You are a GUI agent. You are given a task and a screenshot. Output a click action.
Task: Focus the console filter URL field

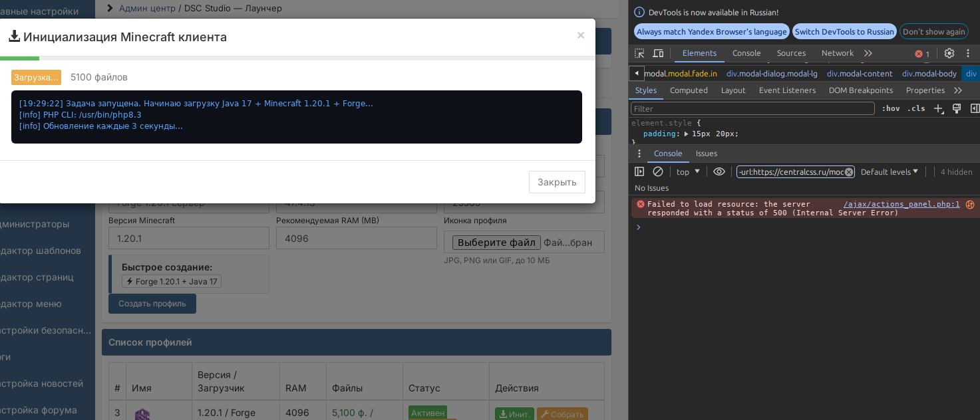point(790,172)
